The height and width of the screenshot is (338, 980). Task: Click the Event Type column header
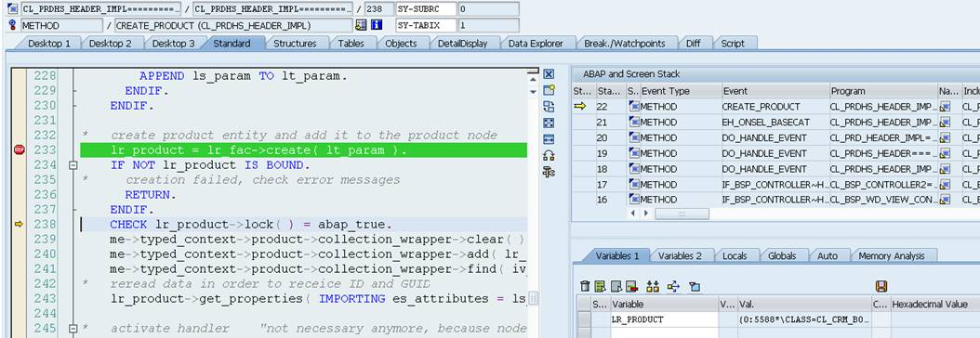pos(681,91)
